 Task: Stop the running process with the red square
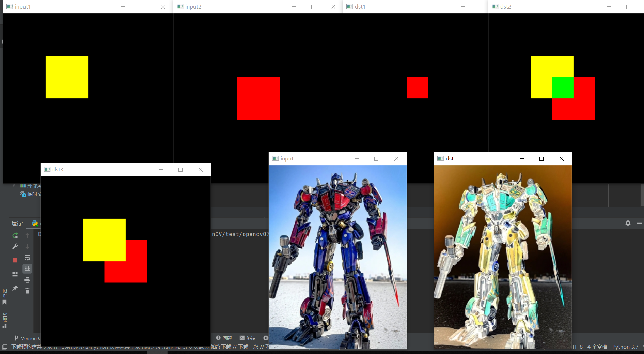coord(15,260)
